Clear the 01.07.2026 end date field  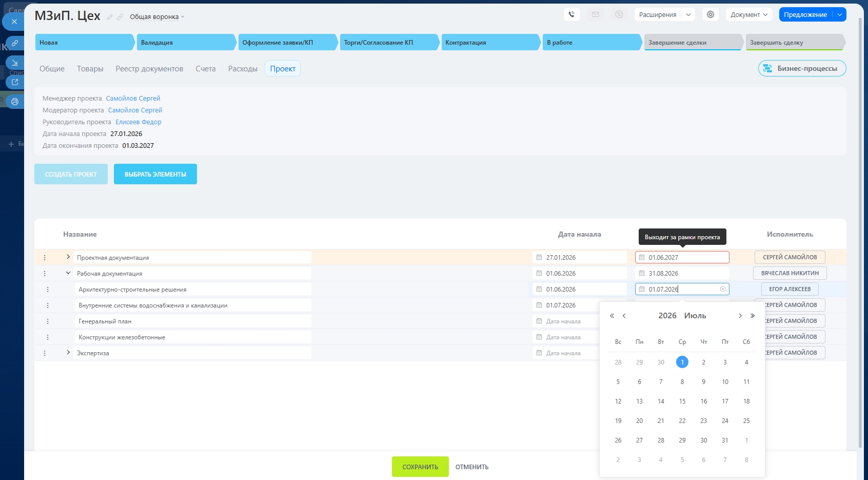point(723,289)
